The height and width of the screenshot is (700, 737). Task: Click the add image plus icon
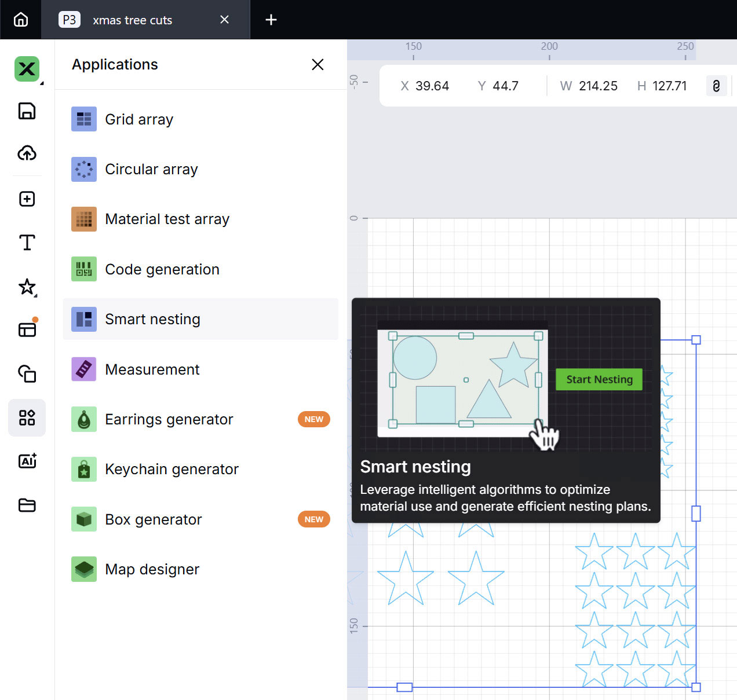[27, 199]
